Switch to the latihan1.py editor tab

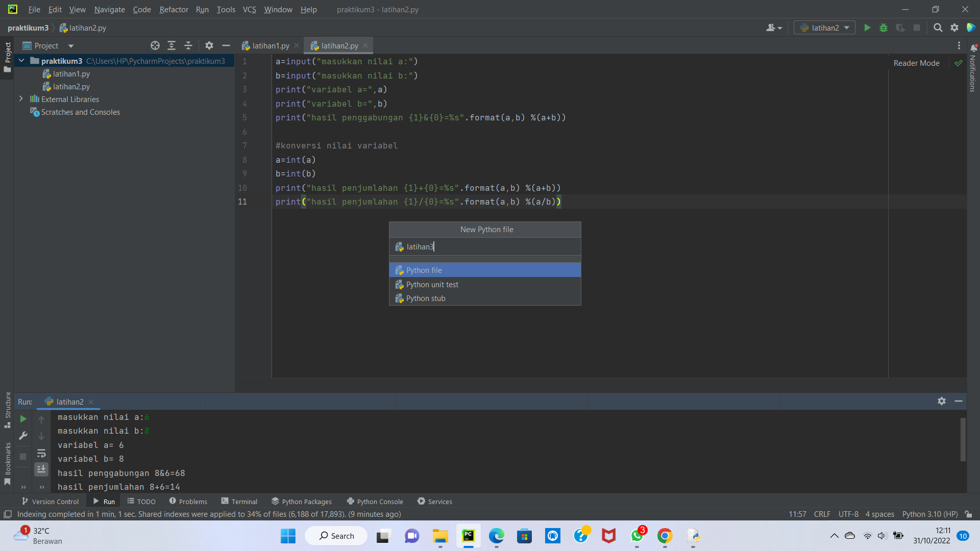(x=270, y=45)
